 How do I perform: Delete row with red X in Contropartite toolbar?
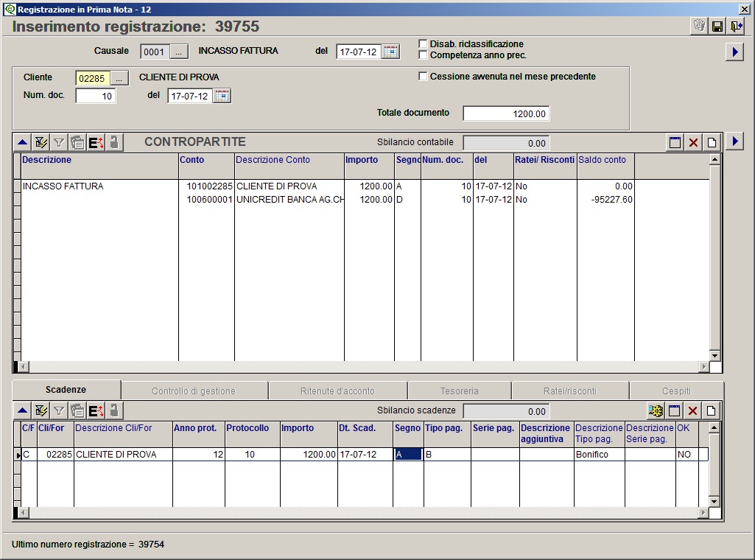pos(693,142)
